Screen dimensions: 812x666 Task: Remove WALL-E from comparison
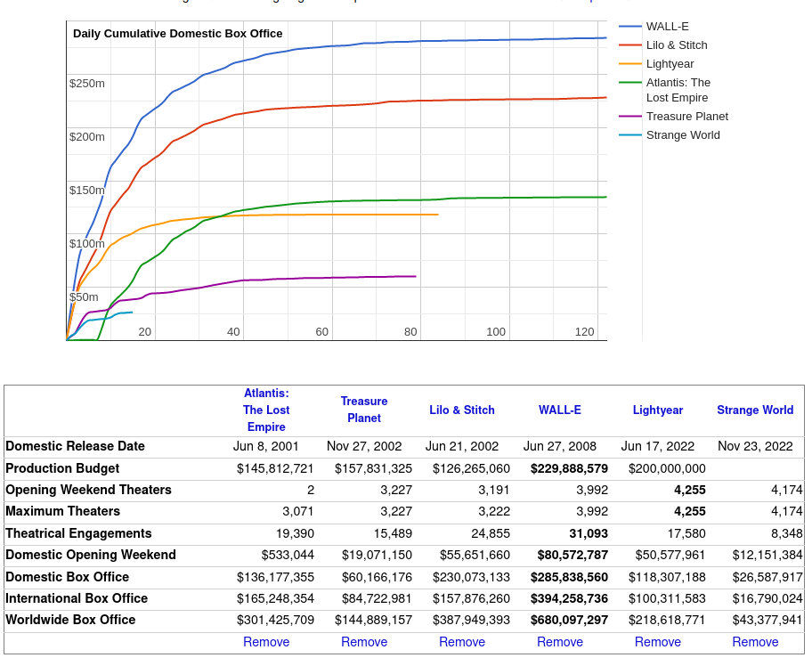click(x=560, y=642)
